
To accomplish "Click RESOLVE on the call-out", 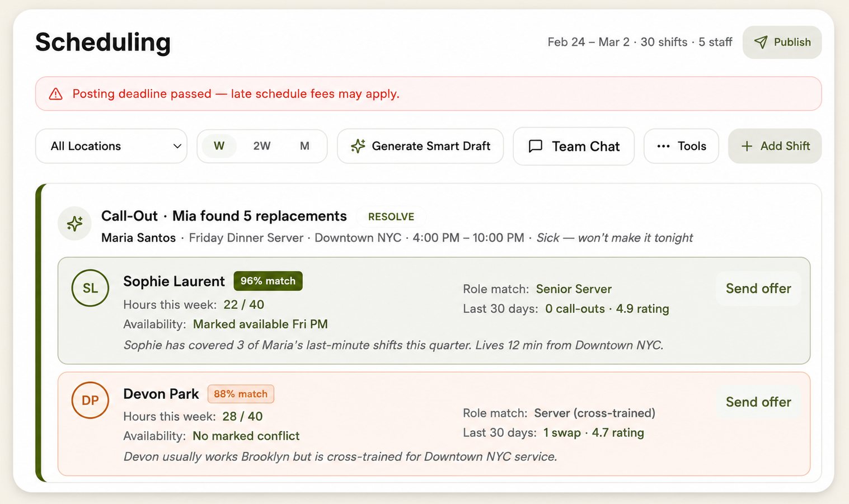I will (391, 216).
